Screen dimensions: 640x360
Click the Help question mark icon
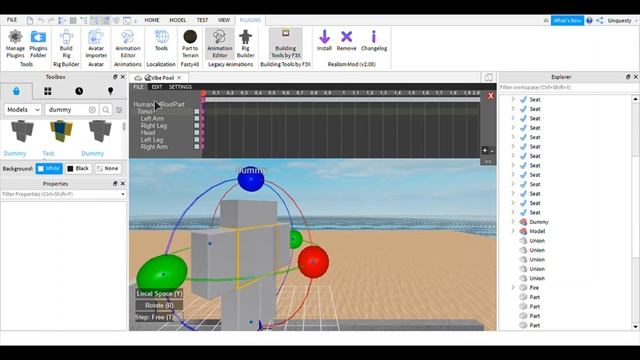point(589,20)
